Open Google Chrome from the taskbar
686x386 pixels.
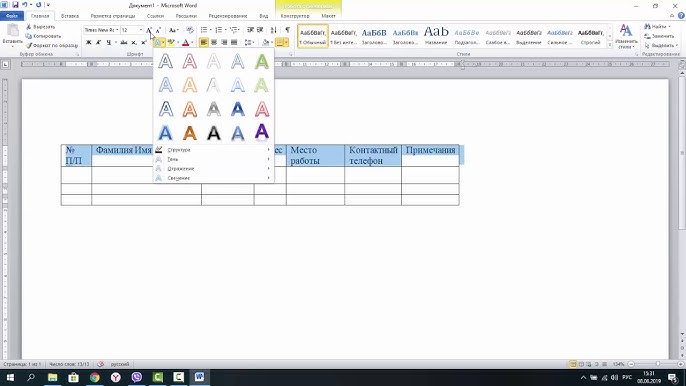point(94,377)
